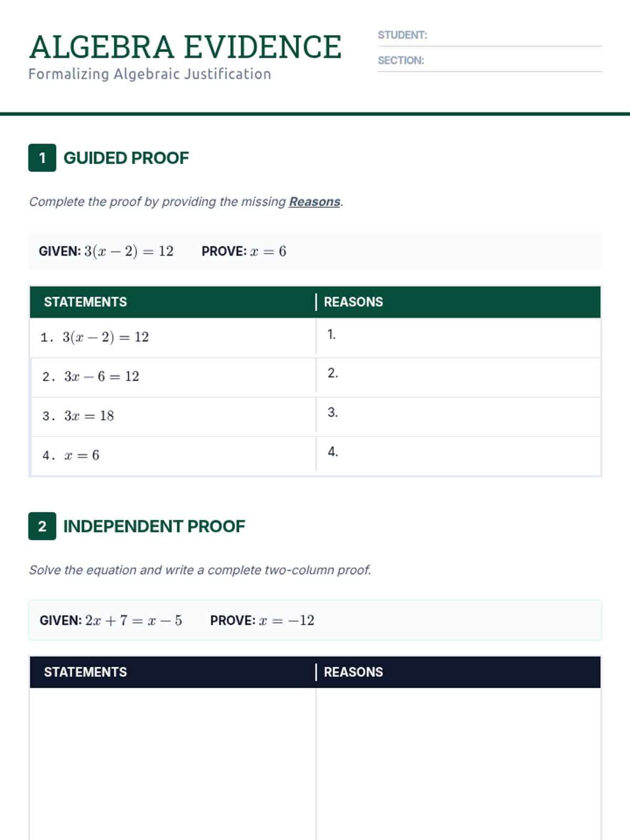Click reason cell 3 in guided proof

458,415
